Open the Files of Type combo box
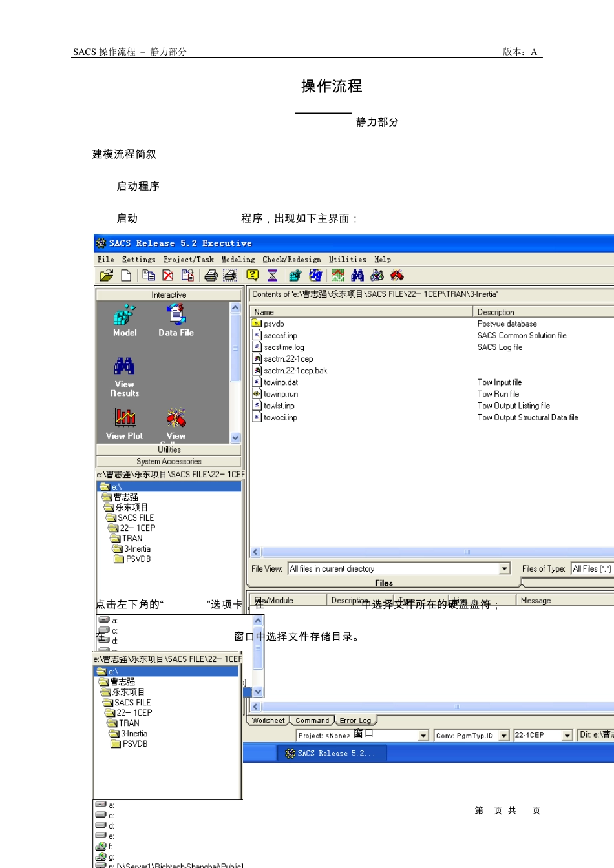Screen dimensions: 614x868 point(592,568)
